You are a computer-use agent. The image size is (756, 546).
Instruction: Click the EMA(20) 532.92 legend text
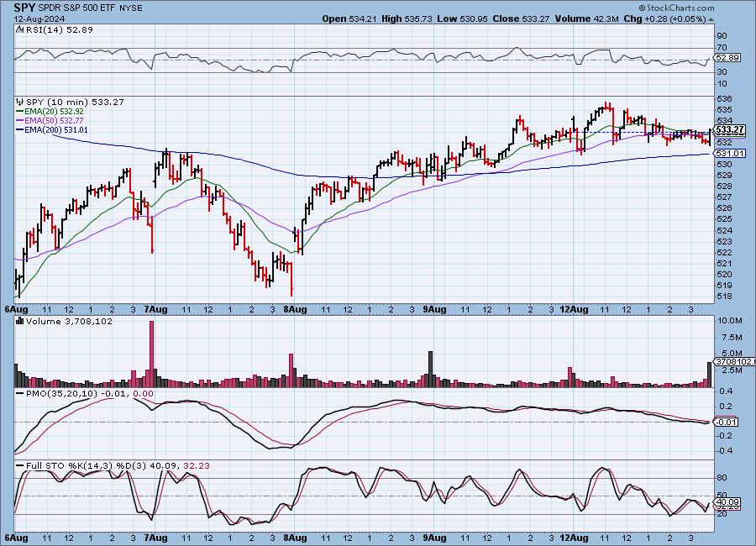(x=54, y=112)
